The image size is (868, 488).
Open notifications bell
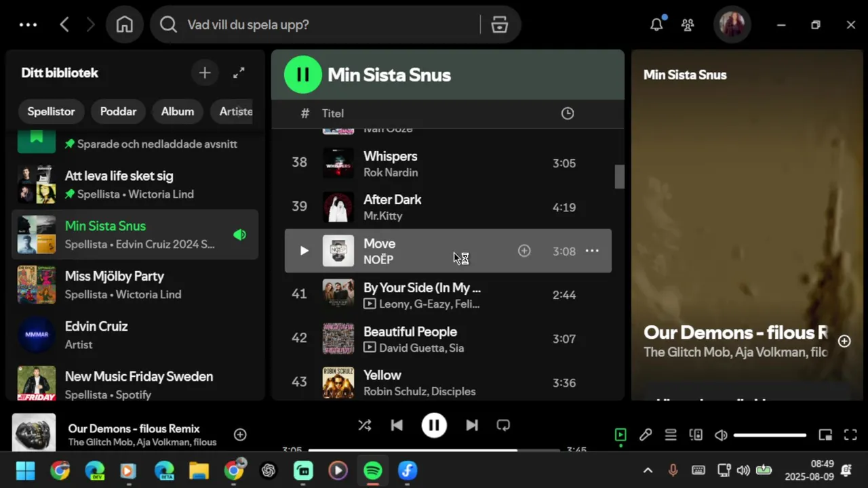pyautogui.click(x=656, y=24)
